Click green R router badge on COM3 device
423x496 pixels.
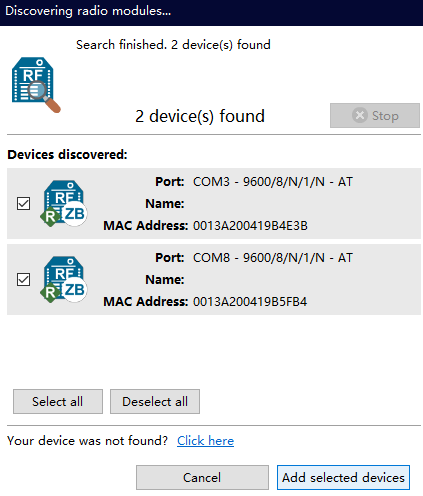(x=50, y=217)
